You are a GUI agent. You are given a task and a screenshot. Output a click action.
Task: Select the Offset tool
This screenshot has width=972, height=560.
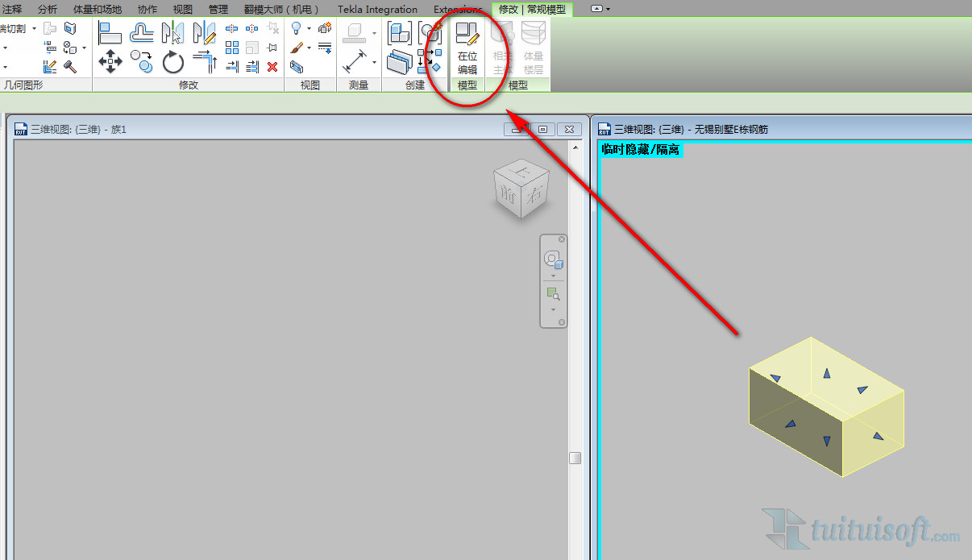(142, 32)
